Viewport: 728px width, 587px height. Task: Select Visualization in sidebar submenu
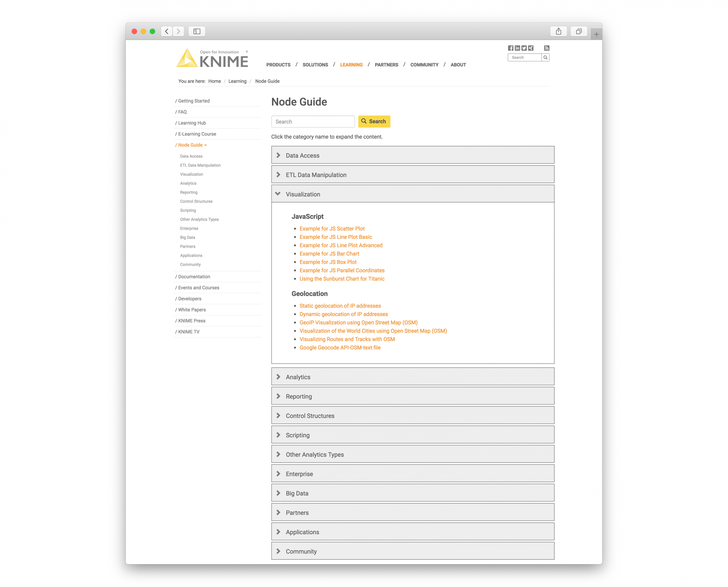[191, 174]
